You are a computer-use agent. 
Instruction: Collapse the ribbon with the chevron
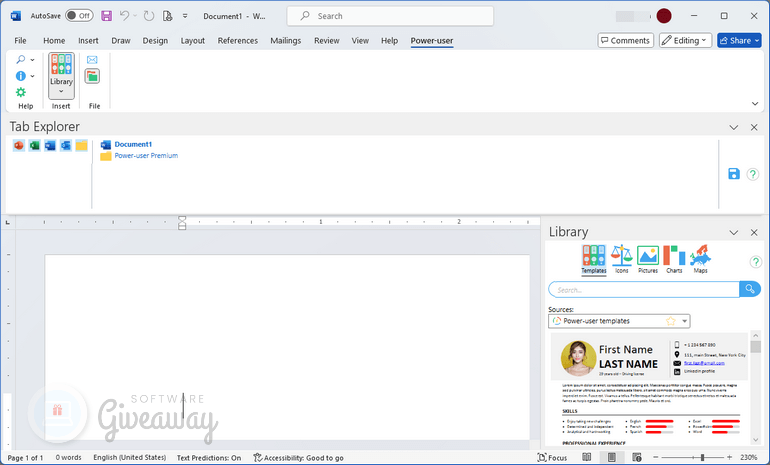pyautogui.click(x=755, y=104)
